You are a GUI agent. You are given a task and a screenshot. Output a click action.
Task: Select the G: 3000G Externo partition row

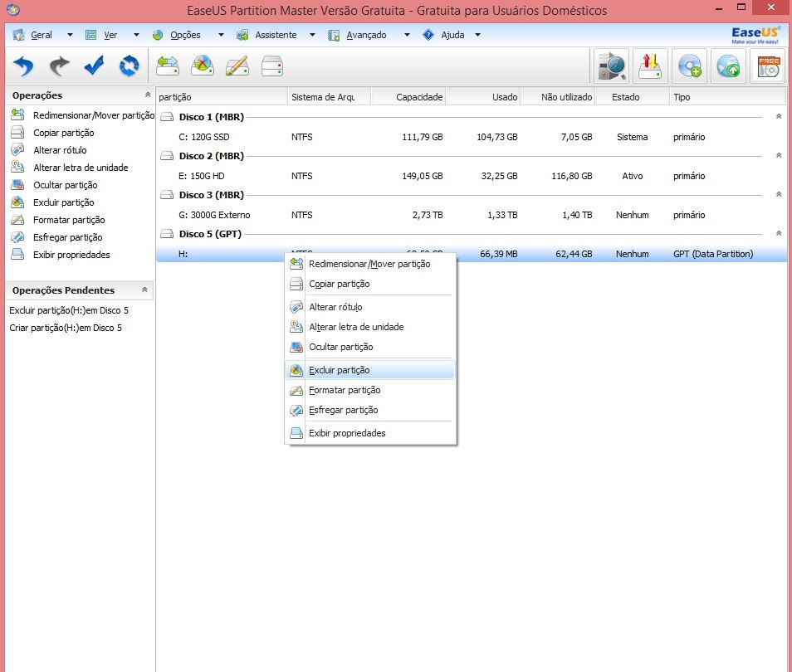(472, 215)
